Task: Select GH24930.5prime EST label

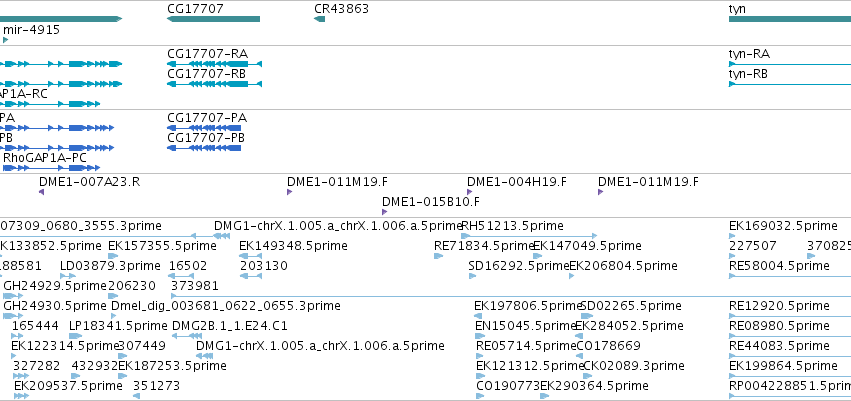Action: (55, 306)
